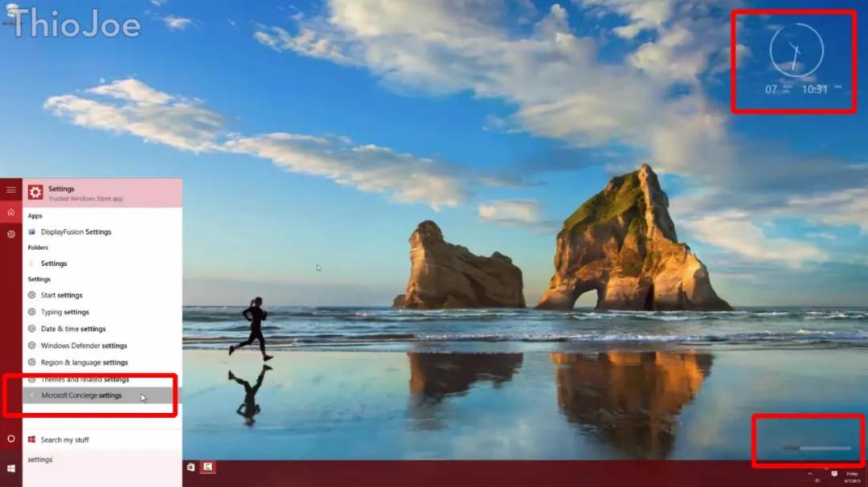
Task: Click the gear icon in the left sidebar
Action: point(10,234)
